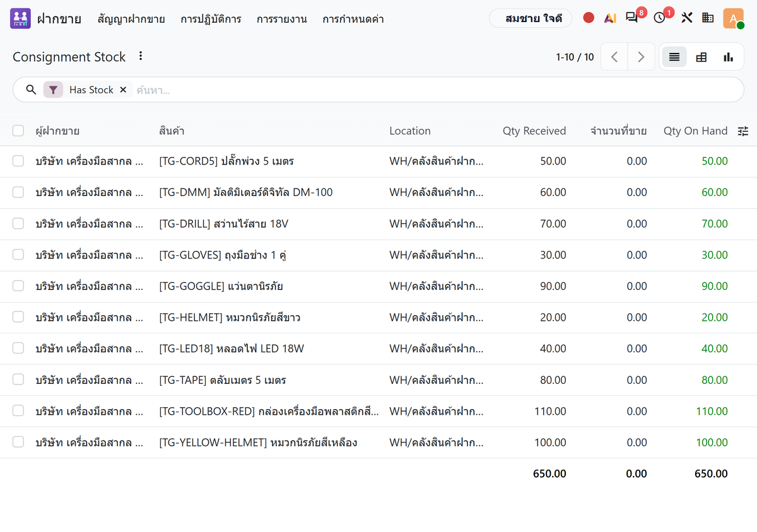Toggle the select-all rows checkbox
The image size is (757, 532).
18,130
